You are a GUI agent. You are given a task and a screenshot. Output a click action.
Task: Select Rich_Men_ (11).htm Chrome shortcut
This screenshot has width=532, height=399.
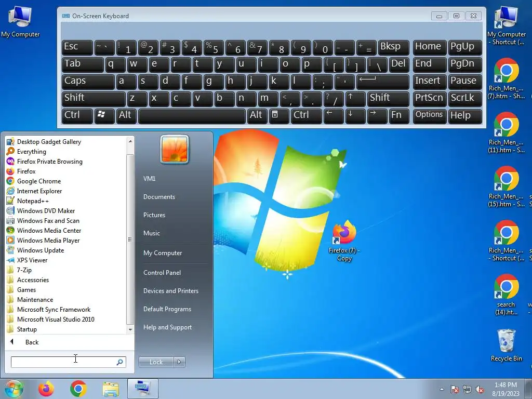click(506, 132)
